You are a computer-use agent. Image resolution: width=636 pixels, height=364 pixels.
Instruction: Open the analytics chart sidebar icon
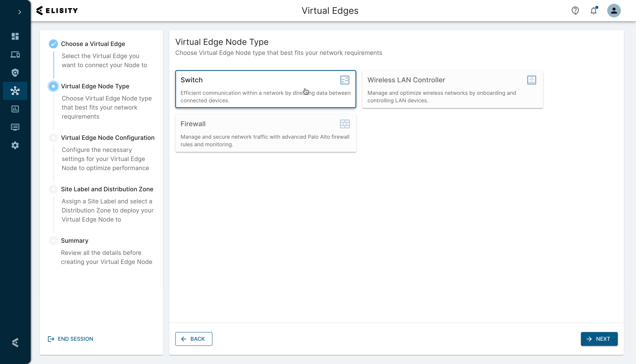15,109
